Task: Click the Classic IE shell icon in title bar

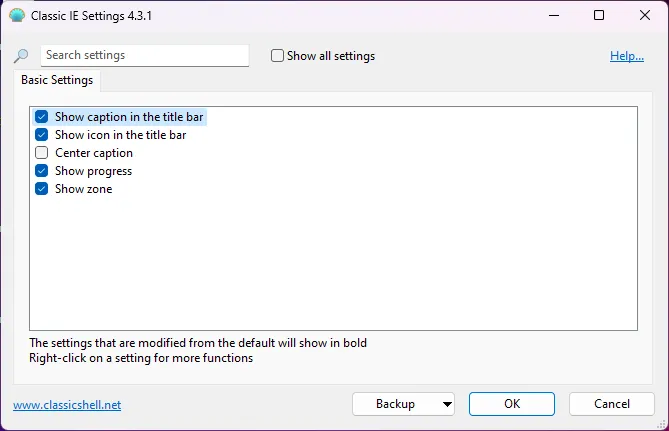Action: pyautogui.click(x=16, y=16)
